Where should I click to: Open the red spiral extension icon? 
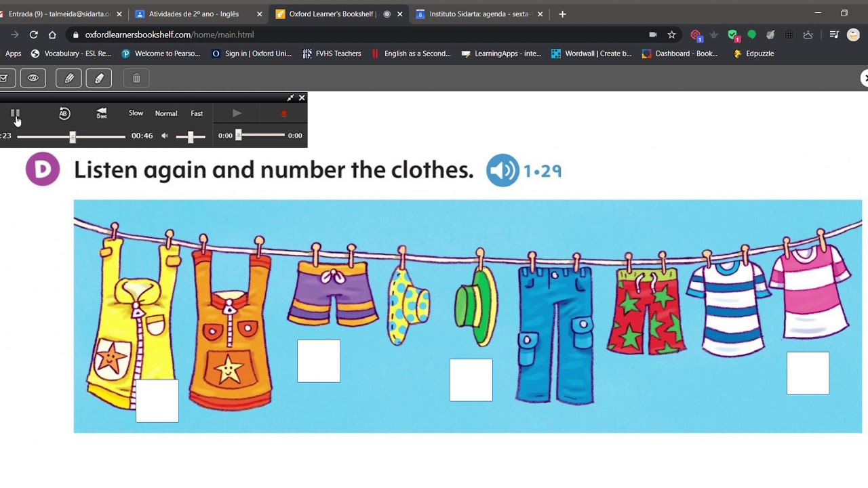click(x=695, y=35)
